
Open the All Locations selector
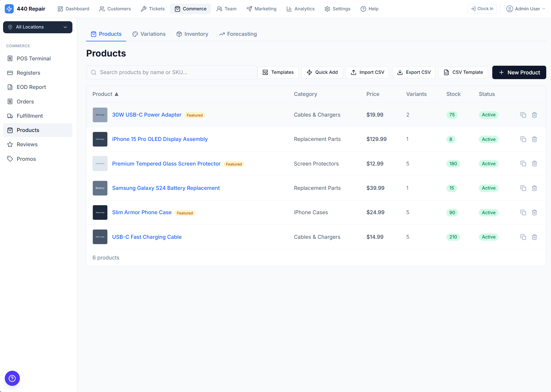37,27
